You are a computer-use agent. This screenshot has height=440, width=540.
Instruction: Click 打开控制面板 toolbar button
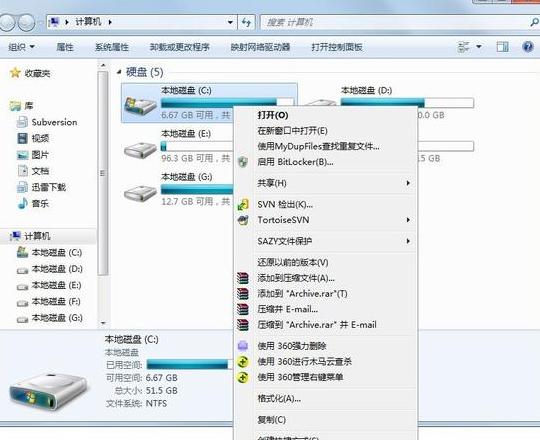(337, 47)
